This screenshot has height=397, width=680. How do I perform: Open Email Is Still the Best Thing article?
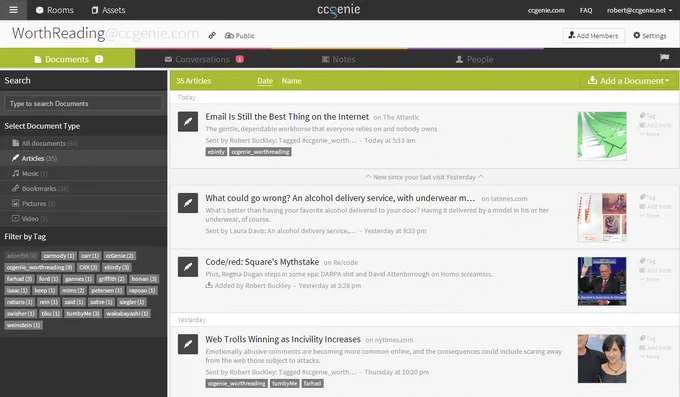click(287, 117)
